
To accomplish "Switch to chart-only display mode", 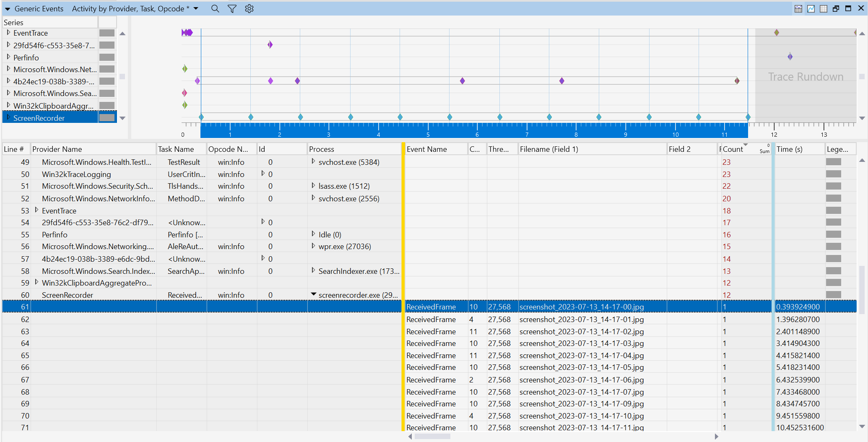I will pos(811,8).
